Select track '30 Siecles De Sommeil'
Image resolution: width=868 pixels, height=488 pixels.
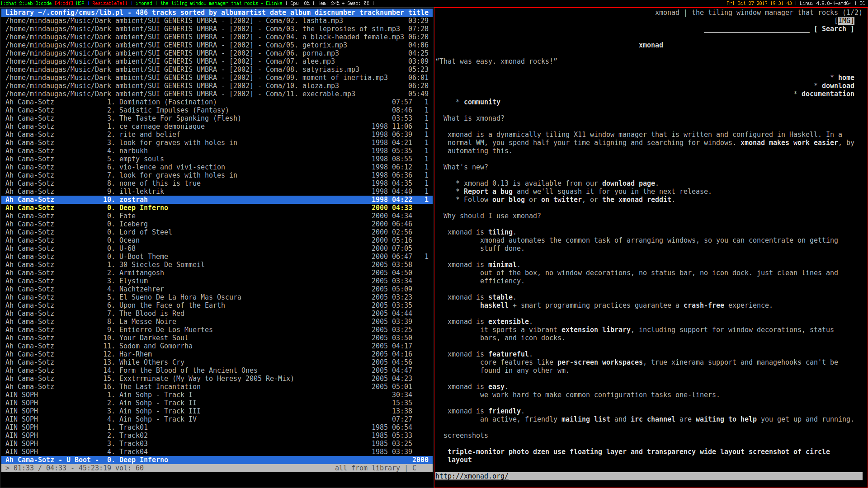coord(217,265)
